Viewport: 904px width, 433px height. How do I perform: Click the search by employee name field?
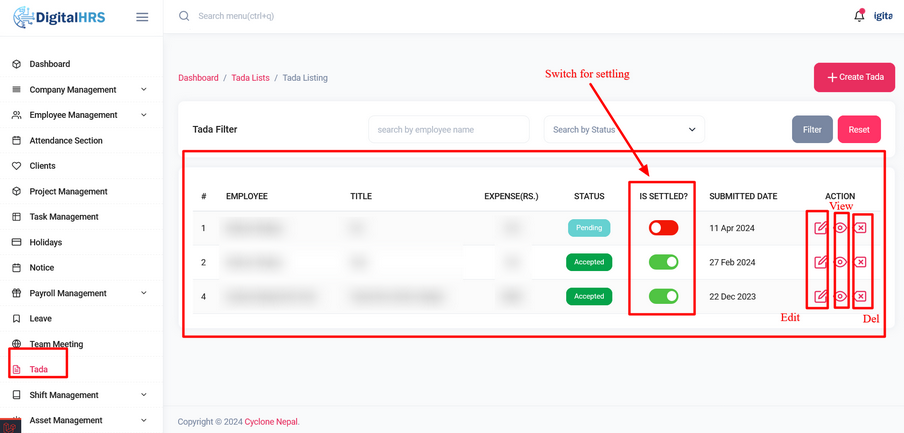tap(449, 130)
